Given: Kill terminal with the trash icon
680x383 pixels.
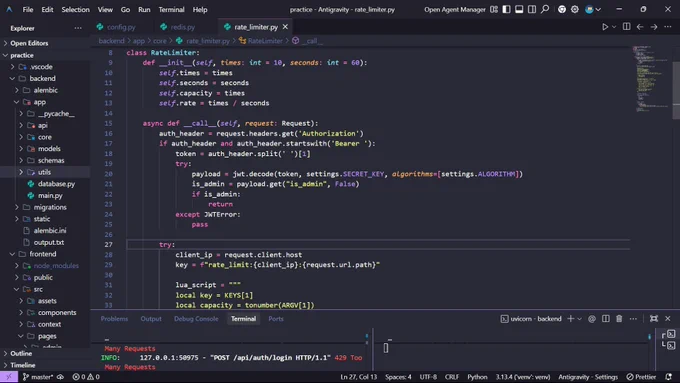Looking at the screenshot, I should 619,319.
